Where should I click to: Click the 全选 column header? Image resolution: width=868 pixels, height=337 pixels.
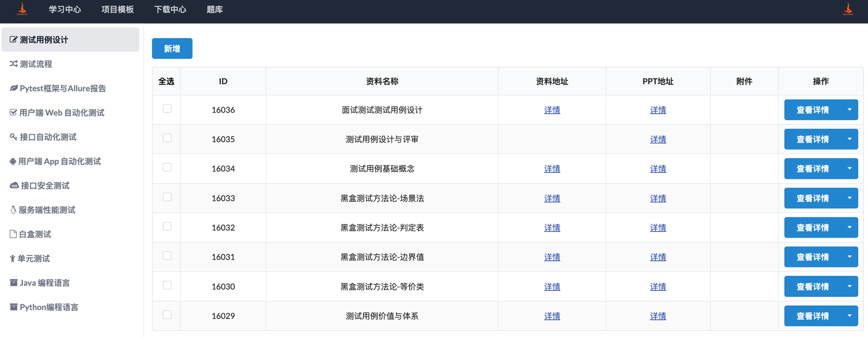click(166, 82)
